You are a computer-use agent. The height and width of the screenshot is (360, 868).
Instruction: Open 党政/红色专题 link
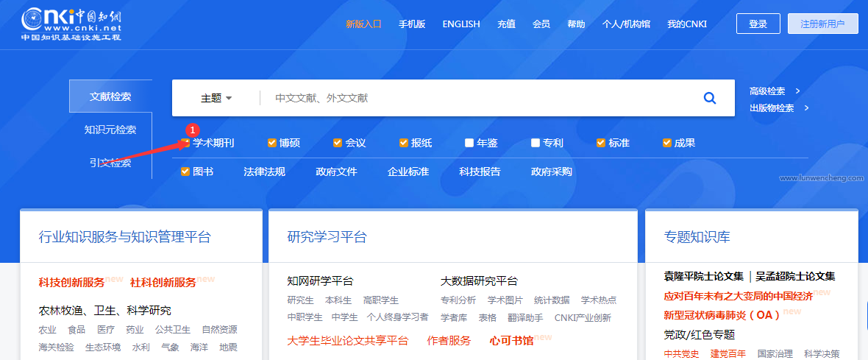[699, 334]
